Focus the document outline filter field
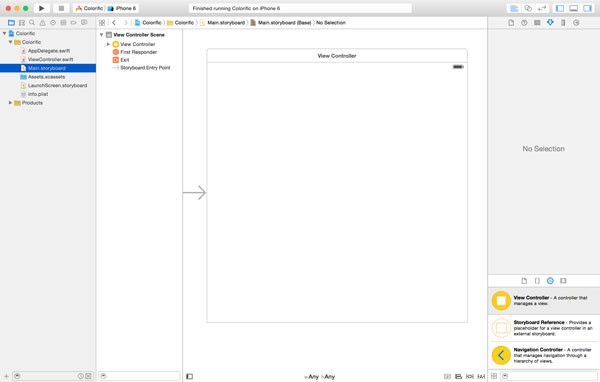 (x=139, y=376)
